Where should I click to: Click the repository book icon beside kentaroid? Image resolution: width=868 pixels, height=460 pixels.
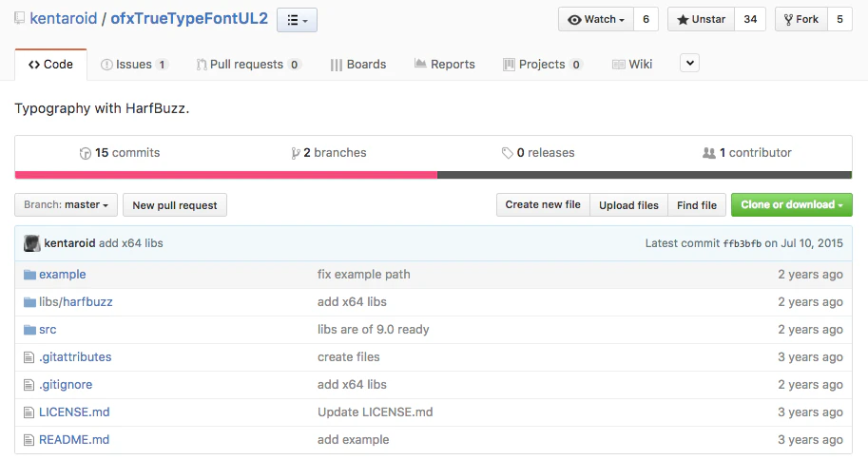19,18
